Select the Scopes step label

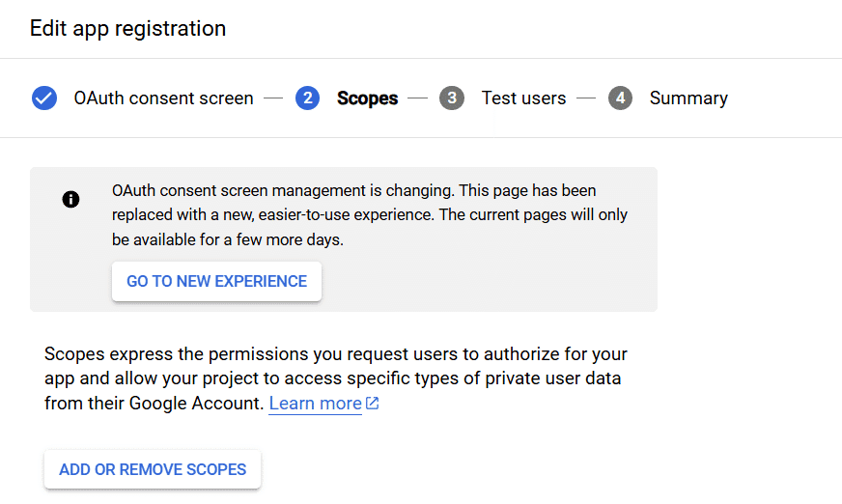tap(367, 98)
